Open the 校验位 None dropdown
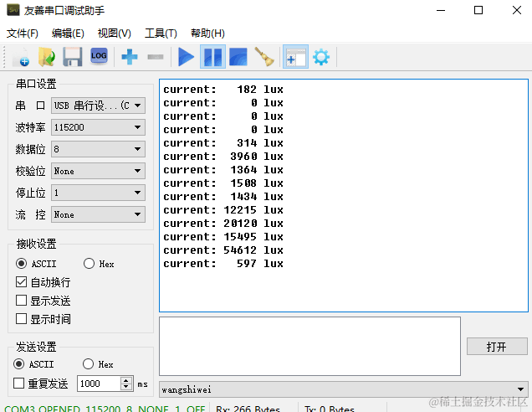The image size is (532, 412). click(98, 171)
